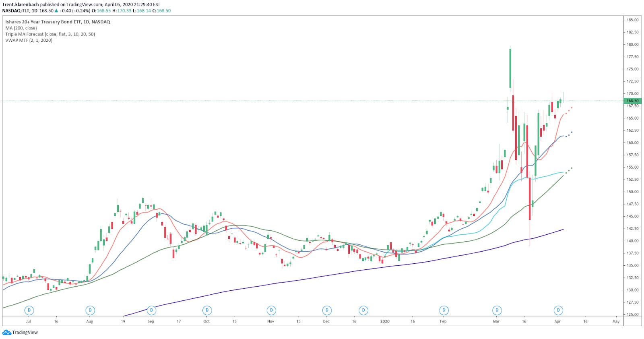Image resolution: width=644 pixels, height=339 pixels.
Task: Open the dividend marker above the Oct label
Action: point(207,310)
